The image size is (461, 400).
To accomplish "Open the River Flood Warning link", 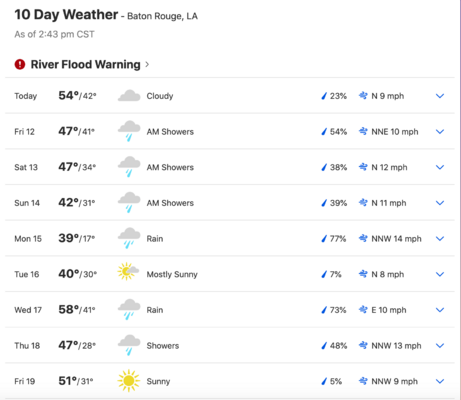I will tap(85, 64).
